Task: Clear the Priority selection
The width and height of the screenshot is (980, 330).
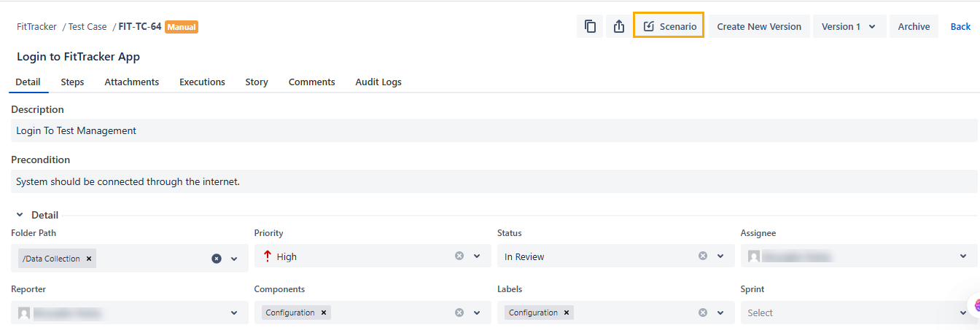Action: 459,256
